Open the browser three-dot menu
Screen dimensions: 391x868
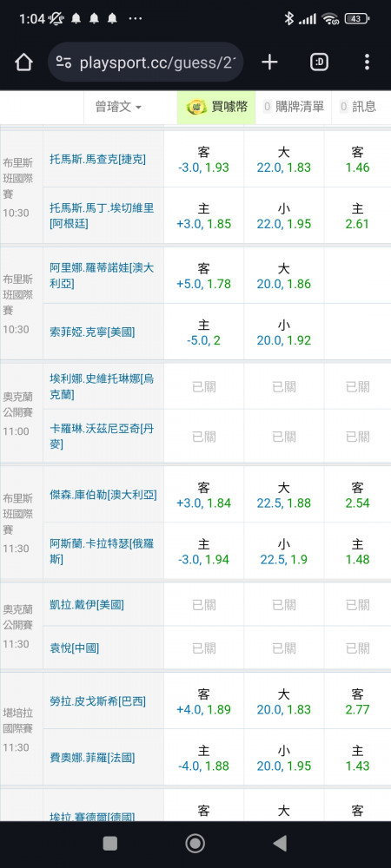[367, 62]
